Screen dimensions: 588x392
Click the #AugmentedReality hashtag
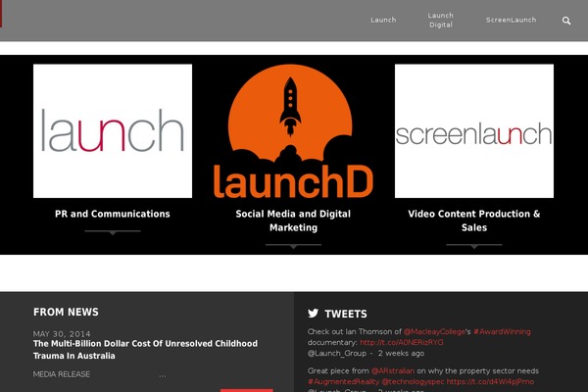344,381
